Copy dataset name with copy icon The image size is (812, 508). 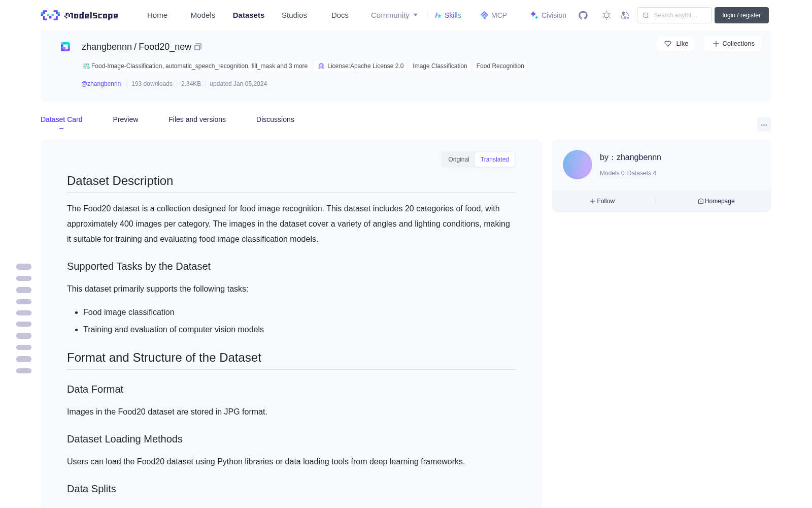[198, 47]
